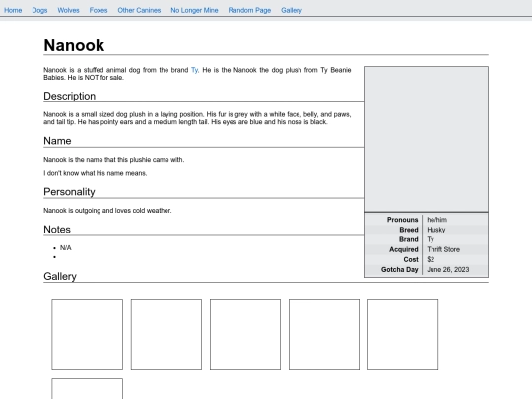Click the Breed label in infobox
The height and width of the screenshot is (399, 532).
(409, 230)
